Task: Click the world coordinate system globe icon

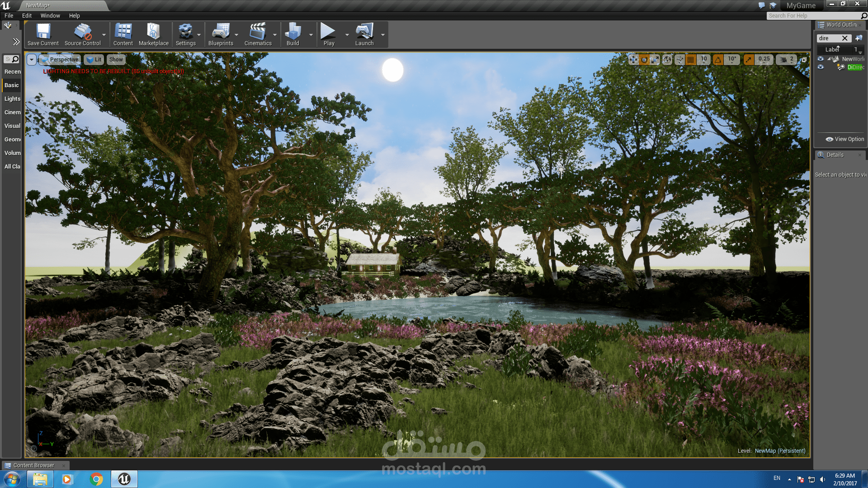Action: [667, 60]
